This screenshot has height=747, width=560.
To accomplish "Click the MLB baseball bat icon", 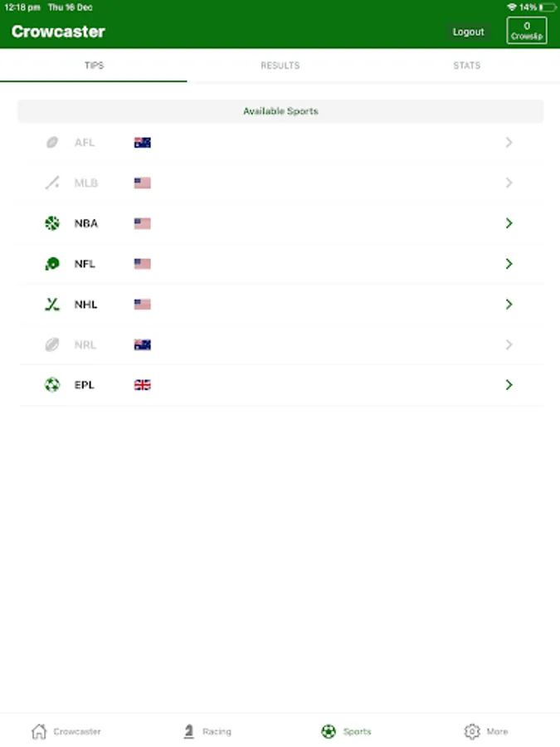I will click(52, 183).
